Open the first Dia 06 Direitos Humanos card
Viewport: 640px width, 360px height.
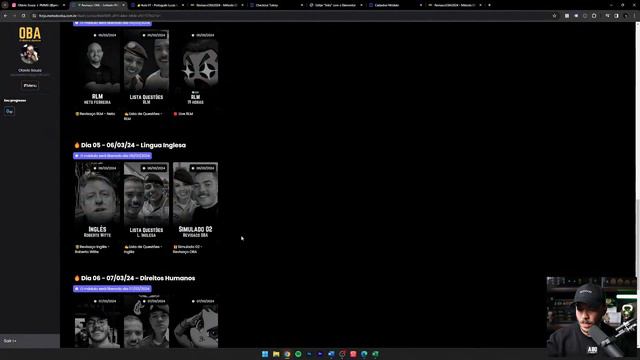[97, 322]
